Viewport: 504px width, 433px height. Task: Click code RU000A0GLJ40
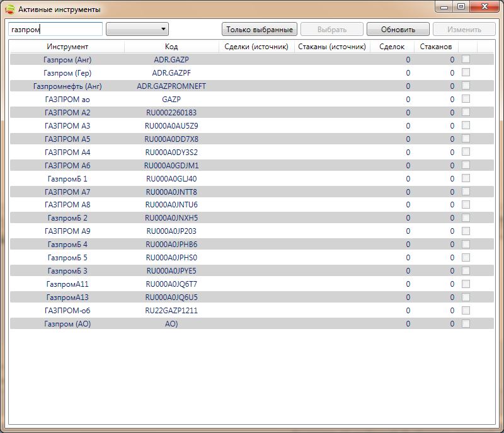171,179
